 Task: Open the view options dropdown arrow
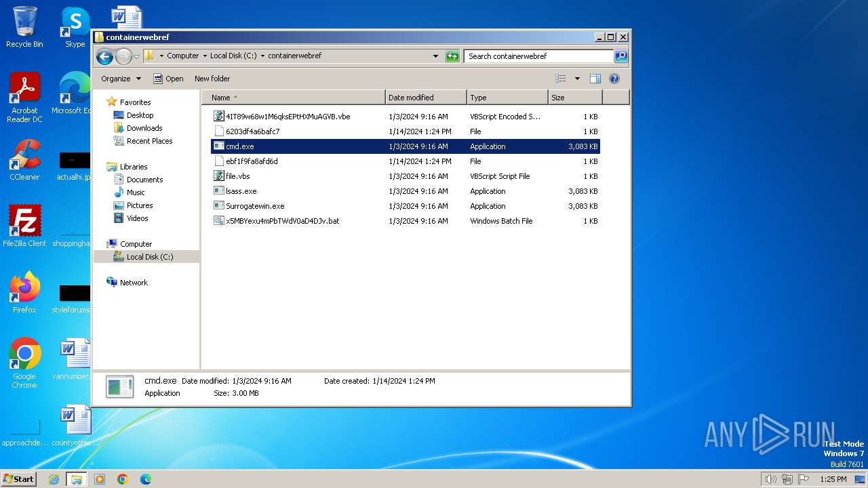(577, 79)
